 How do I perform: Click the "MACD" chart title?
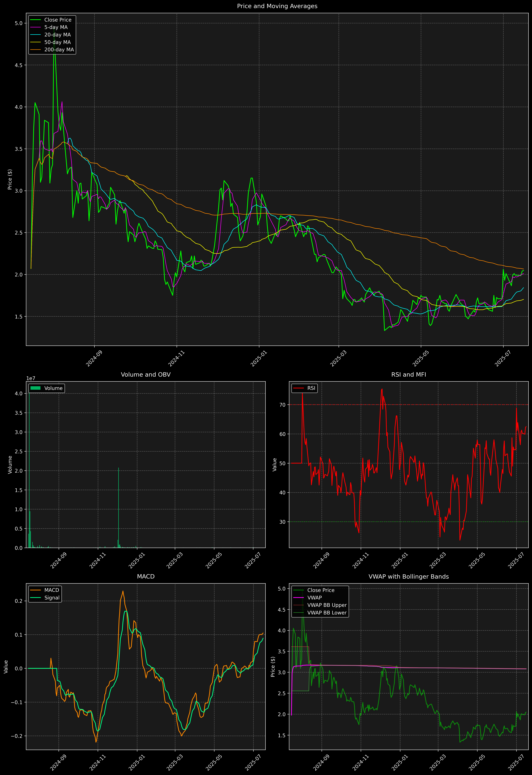pyautogui.click(x=146, y=577)
